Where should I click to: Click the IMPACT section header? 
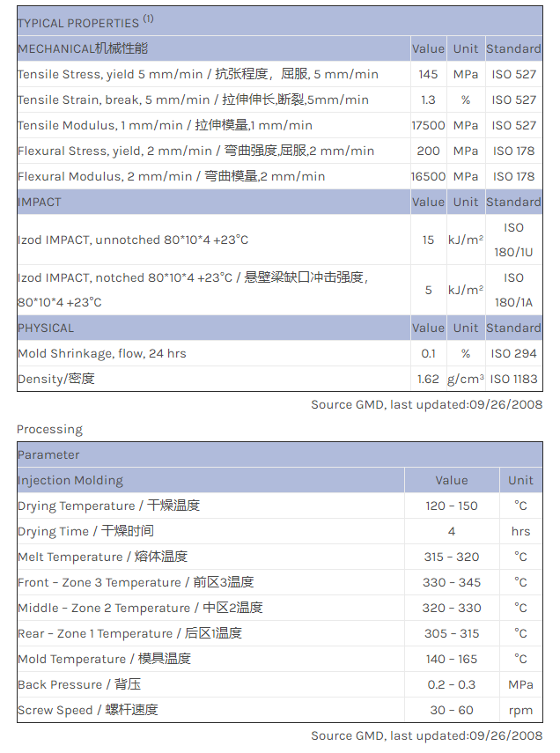pyautogui.click(x=40, y=202)
